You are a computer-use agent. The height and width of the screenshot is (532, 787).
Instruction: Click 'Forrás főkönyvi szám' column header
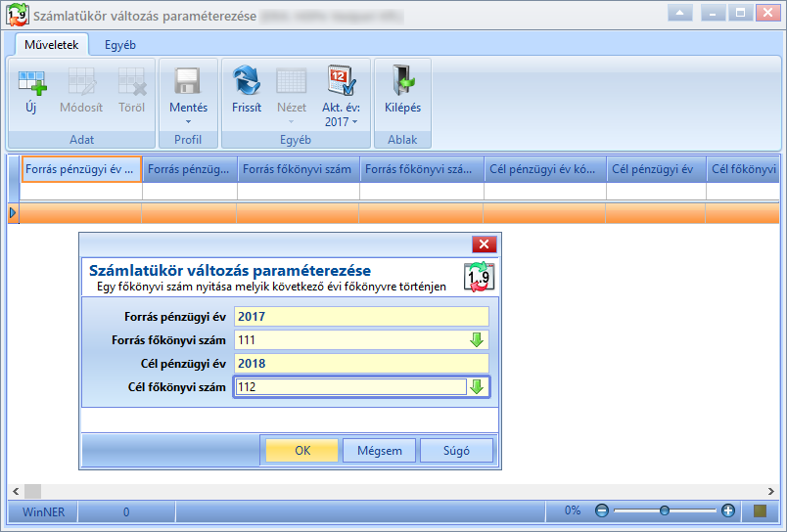299,169
